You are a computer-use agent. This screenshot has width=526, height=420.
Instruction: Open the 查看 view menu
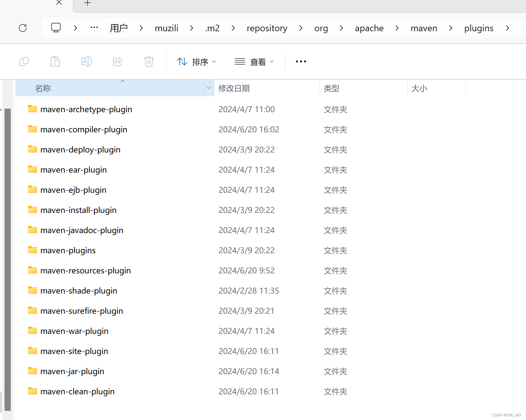tap(254, 62)
